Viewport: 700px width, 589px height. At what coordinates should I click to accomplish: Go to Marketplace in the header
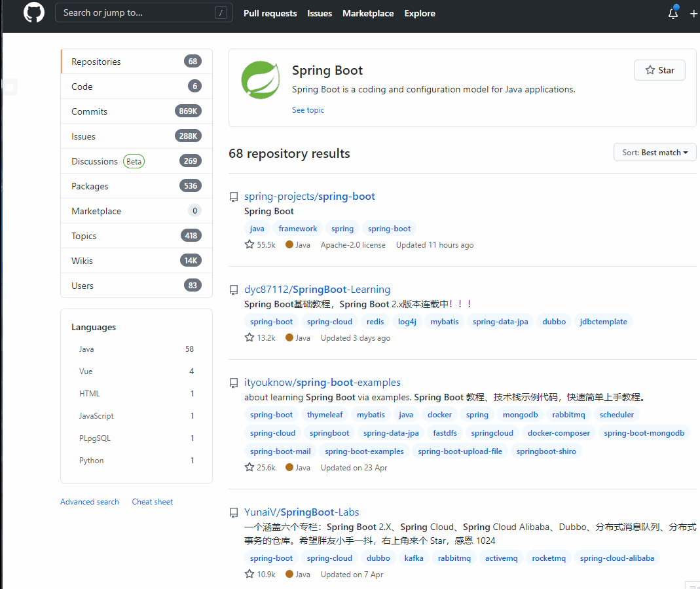(368, 13)
